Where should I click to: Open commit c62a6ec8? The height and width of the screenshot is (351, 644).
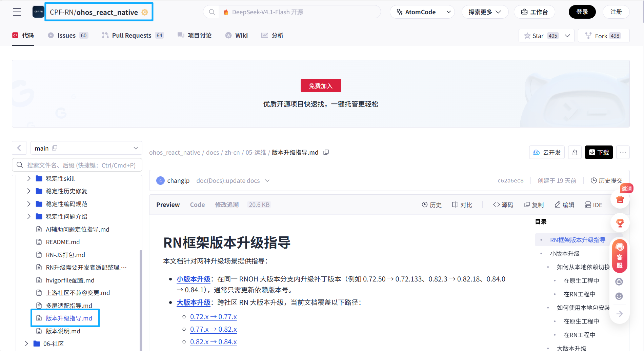(x=510, y=180)
